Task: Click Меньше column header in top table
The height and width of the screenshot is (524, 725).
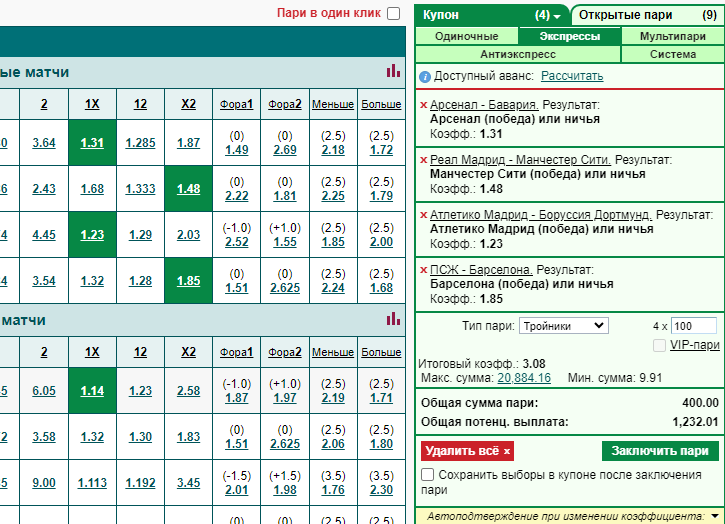Action: tap(333, 104)
